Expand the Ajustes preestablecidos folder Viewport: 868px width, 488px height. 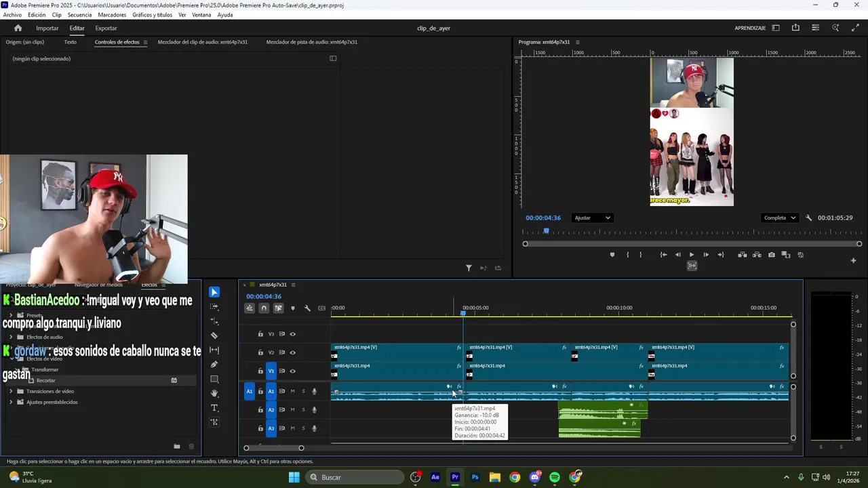[11, 402]
